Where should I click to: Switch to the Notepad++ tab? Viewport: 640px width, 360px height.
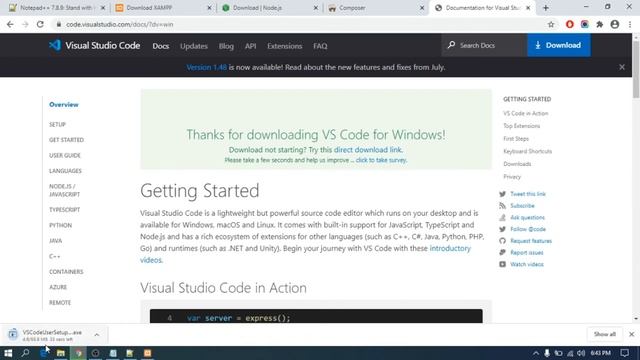click(56, 8)
